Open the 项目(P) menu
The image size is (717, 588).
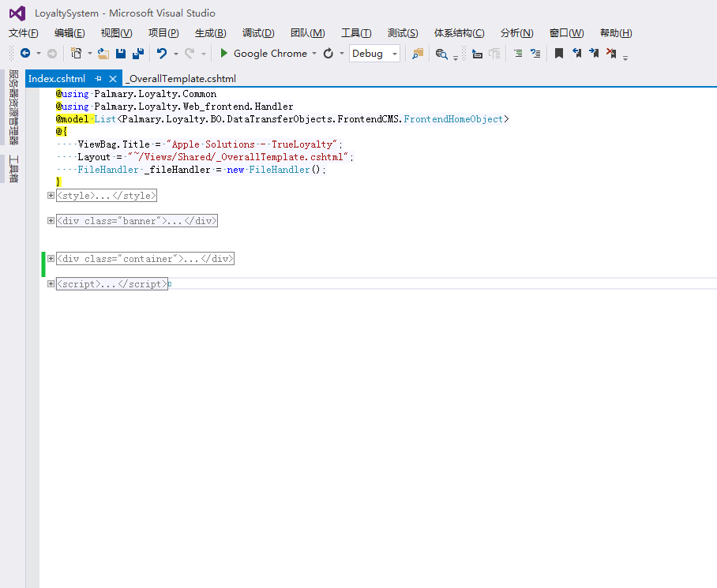tap(163, 33)
